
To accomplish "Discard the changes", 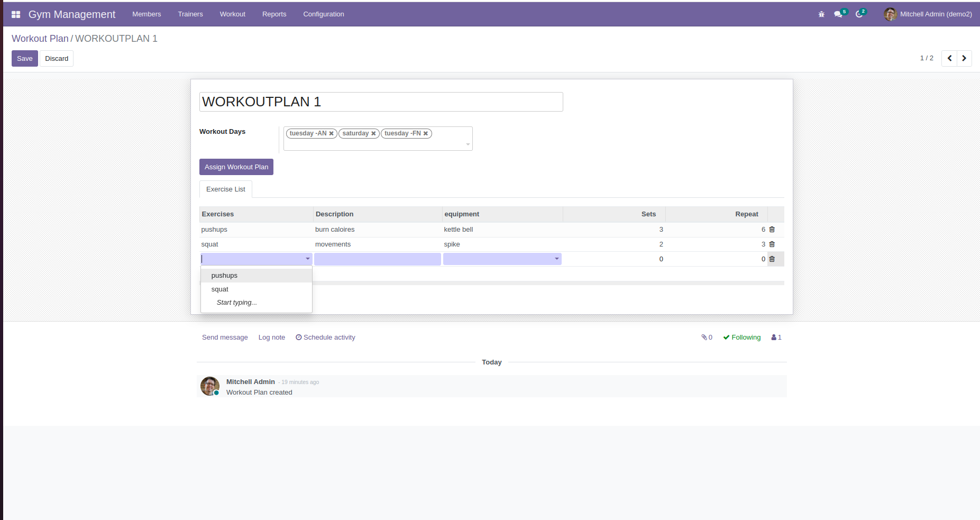I will [x=57, y=59].
